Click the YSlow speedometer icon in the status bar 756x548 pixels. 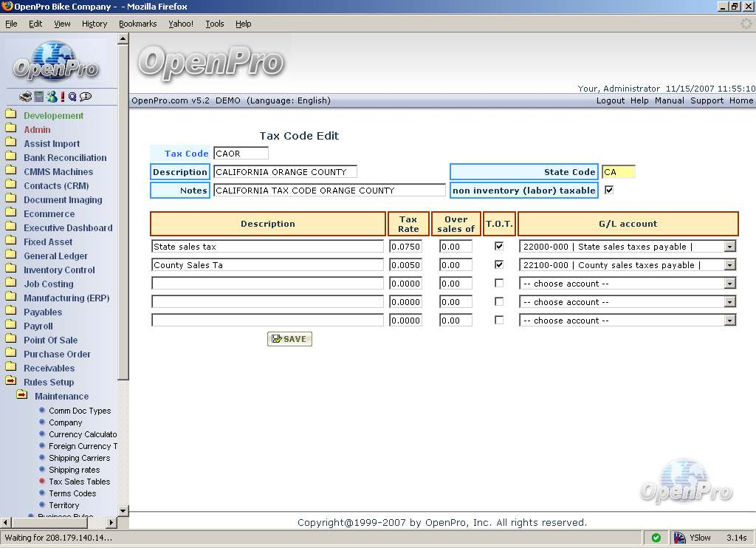tap(679, 538)
